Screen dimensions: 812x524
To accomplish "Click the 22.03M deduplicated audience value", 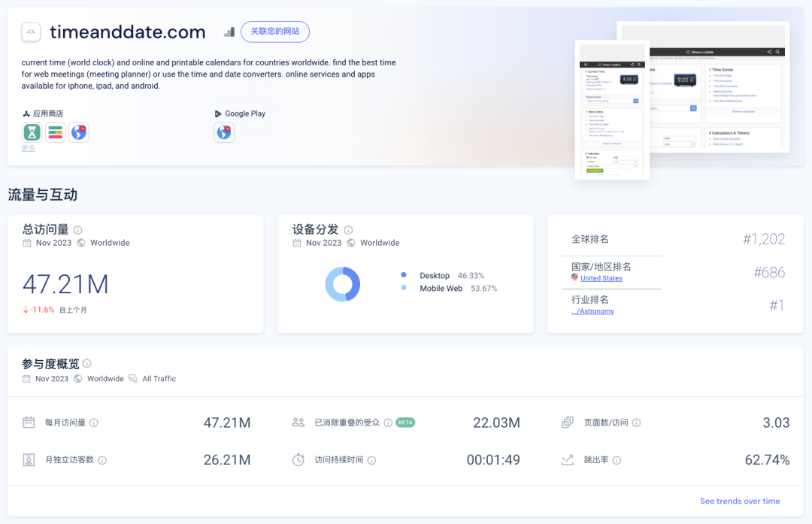I will pyautogui.click(x=497, y=423).
